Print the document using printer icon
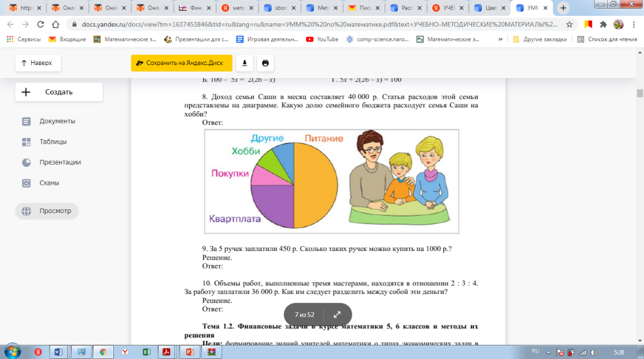 (x=265, y=63)
